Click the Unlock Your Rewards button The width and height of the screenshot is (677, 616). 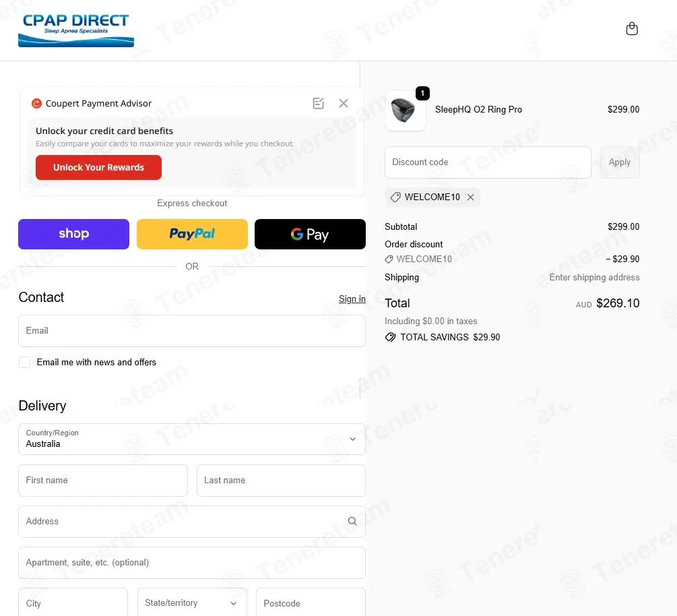[98, 168]
